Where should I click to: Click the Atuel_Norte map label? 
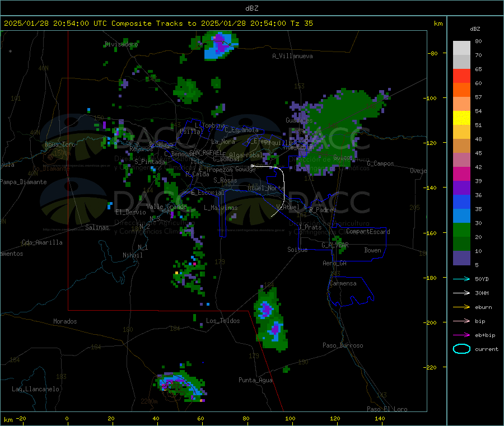(266, 188)
